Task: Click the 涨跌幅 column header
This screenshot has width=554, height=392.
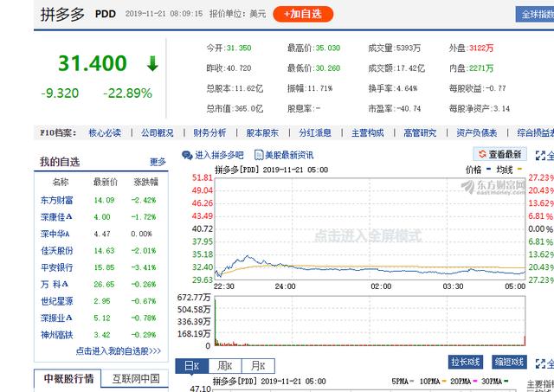Action: [146, 182]
